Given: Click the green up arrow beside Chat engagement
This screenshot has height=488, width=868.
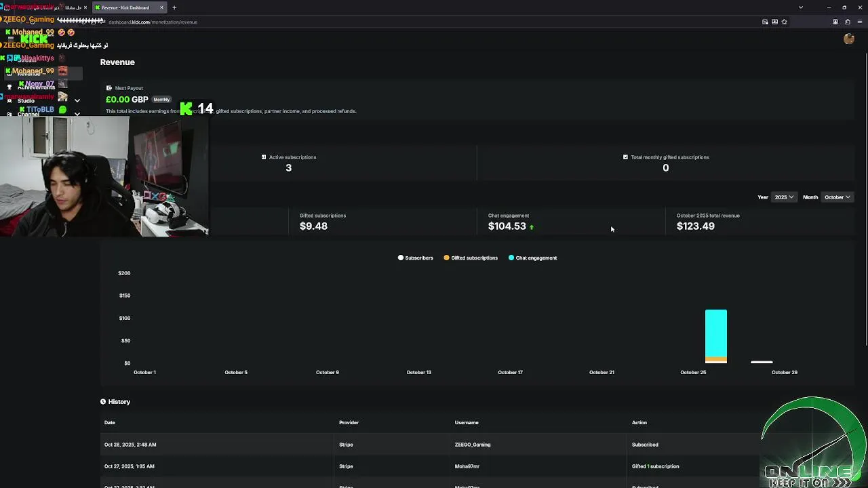Looking at the screenshot, I should [x=532, y=227].
